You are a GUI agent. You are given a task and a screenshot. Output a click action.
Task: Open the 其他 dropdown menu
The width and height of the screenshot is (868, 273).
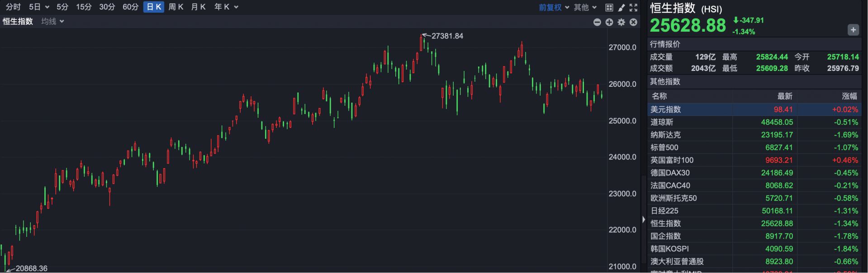click(585, 7)
